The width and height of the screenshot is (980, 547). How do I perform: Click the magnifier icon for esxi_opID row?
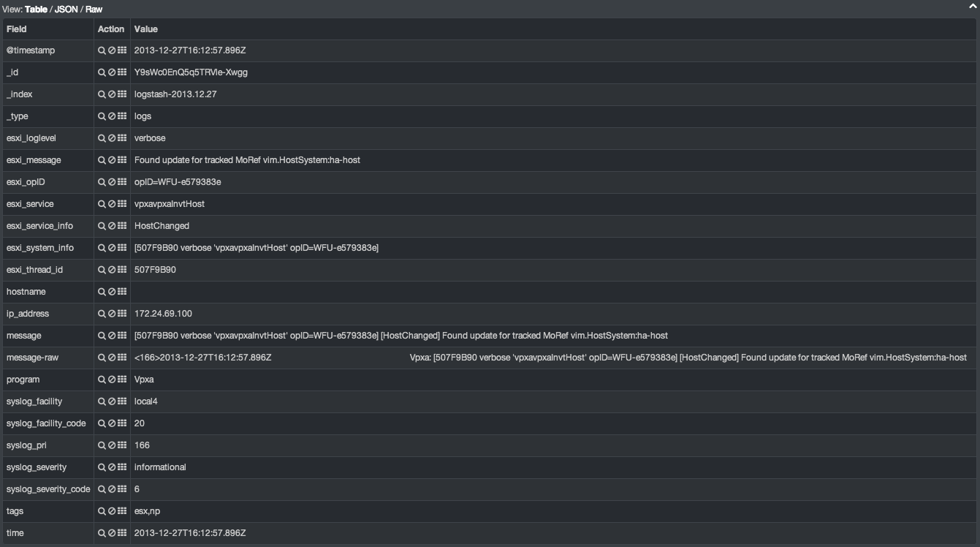[102, 182]
